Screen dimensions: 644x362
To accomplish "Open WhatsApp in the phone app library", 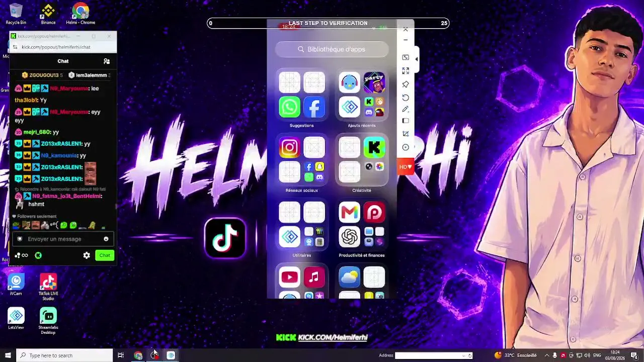I will tap(289, 107).
